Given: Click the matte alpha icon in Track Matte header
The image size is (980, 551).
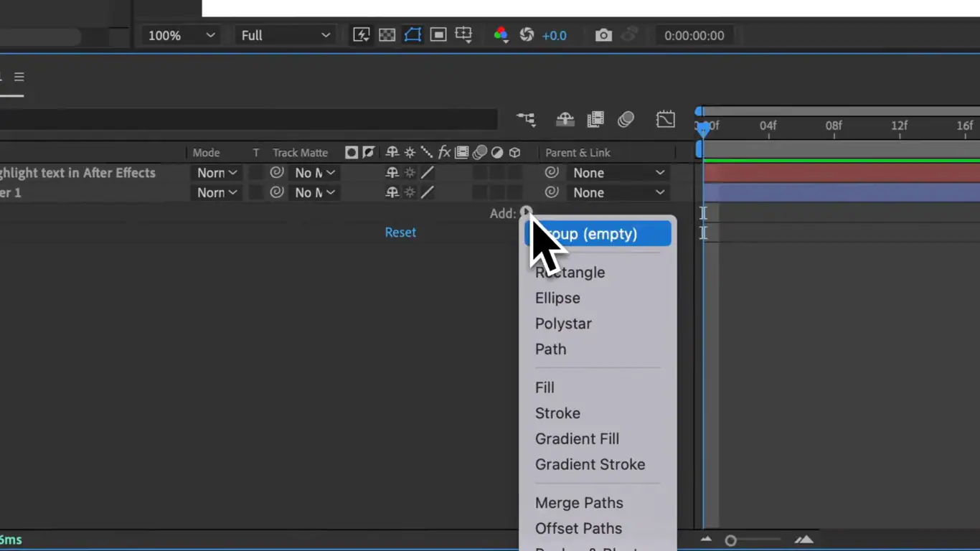Looking at the screenshot, I should coord(352,152).
